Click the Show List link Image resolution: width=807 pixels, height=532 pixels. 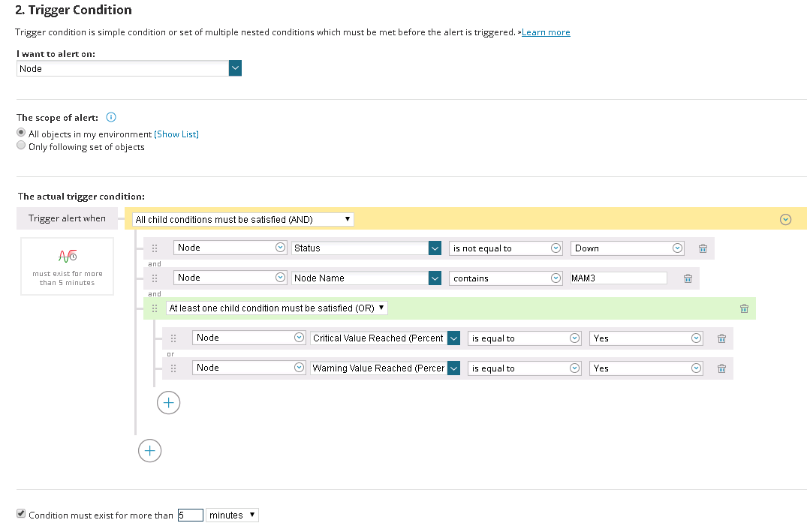click(x=176, y=134)
